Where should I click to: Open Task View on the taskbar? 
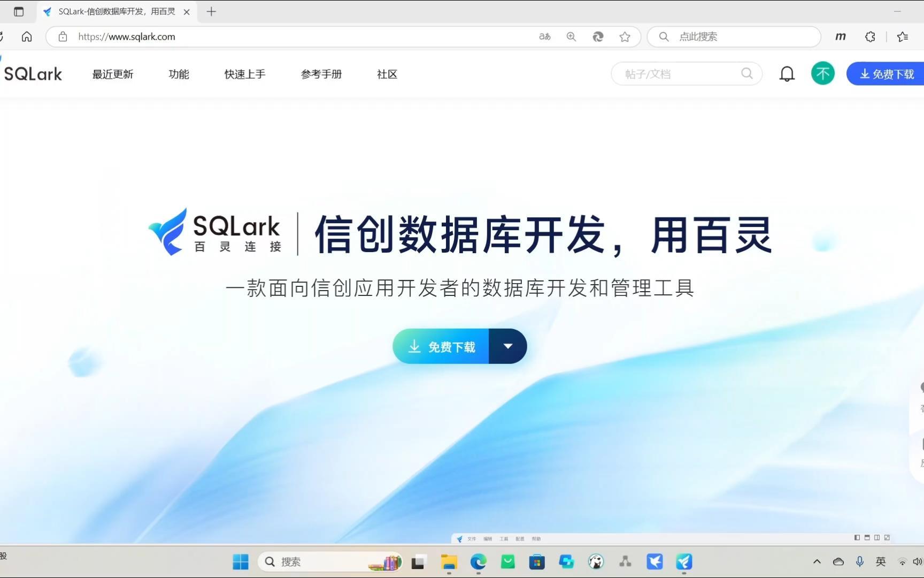[418, 561]
